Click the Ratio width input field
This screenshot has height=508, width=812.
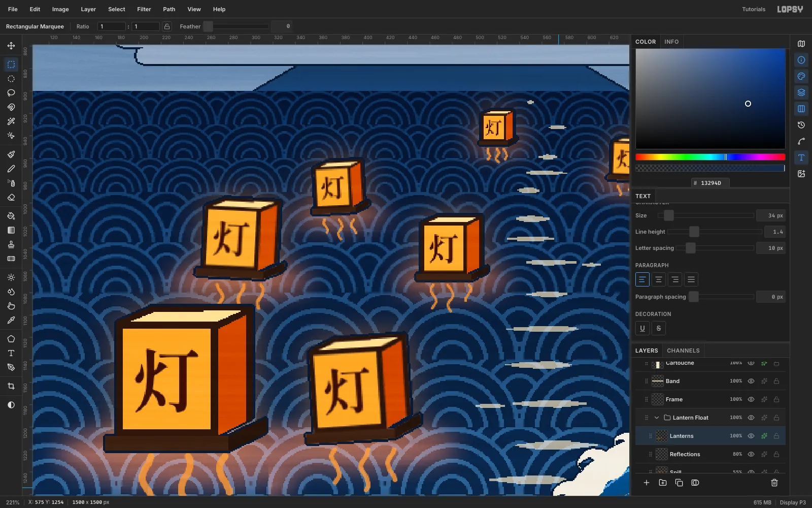[x=111, y=26]
